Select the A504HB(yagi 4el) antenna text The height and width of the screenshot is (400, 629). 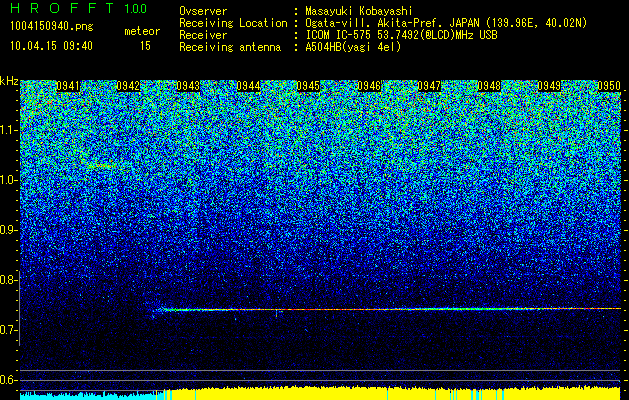pyautogui.click(x=353, y=47)
